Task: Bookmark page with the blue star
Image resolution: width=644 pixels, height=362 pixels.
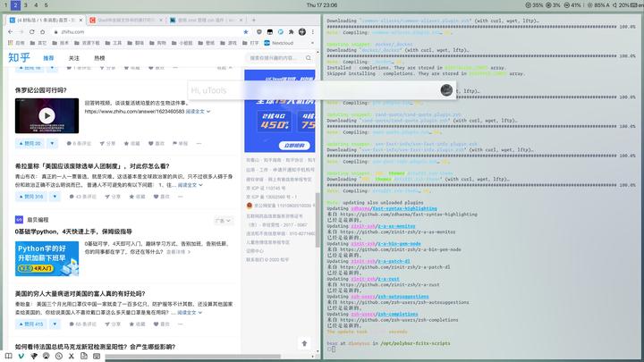Action: coord(246,32)
